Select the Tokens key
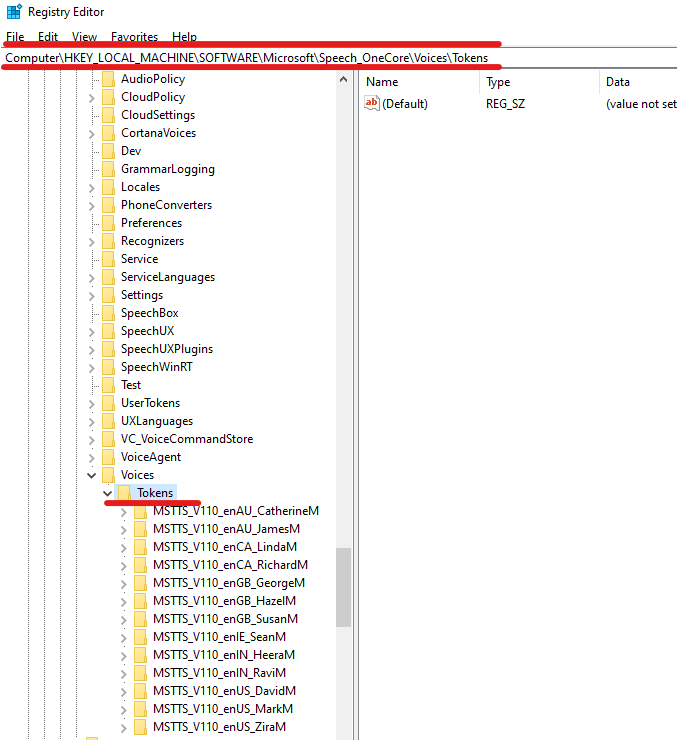 [155, 493]
